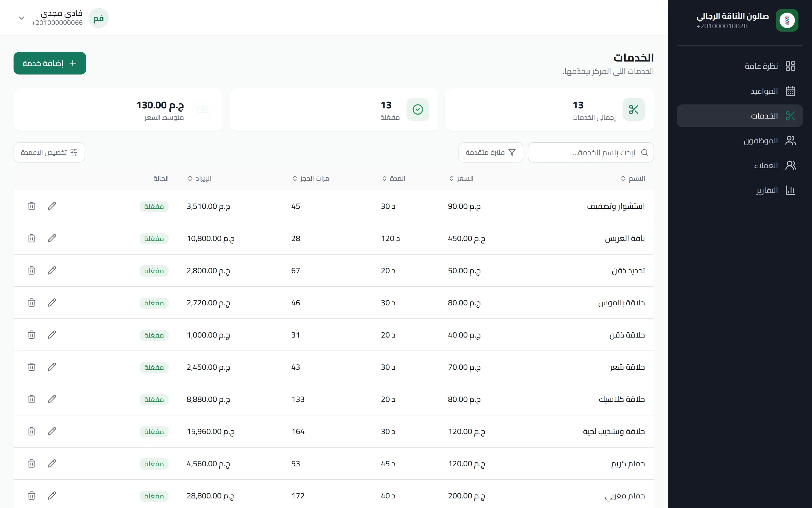The height and width of the screenshot is (508, 812).
Task: Click the checkmark icon in مفعّلة card
Action: pyautogui.click(x=418, y=110)
